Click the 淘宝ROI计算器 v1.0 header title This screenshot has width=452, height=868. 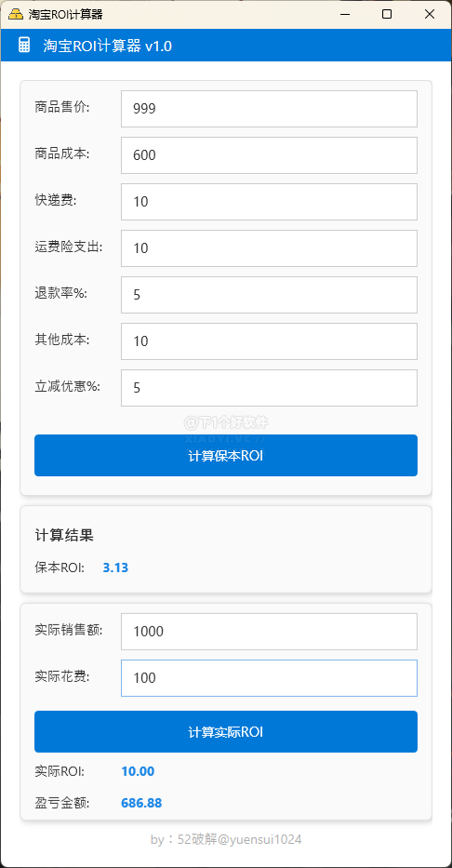pos(108,46)
